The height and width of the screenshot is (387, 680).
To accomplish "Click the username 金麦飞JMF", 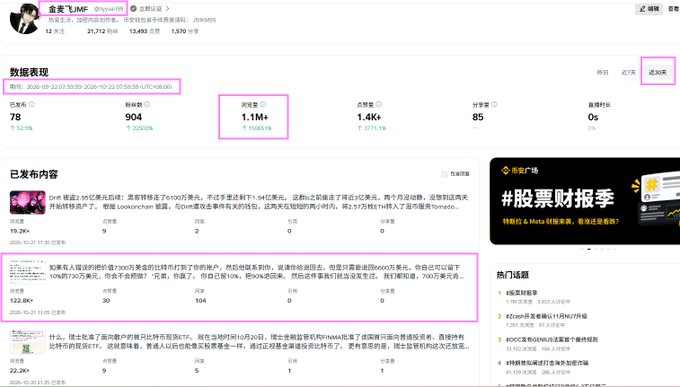I will [x=68, y=9].
